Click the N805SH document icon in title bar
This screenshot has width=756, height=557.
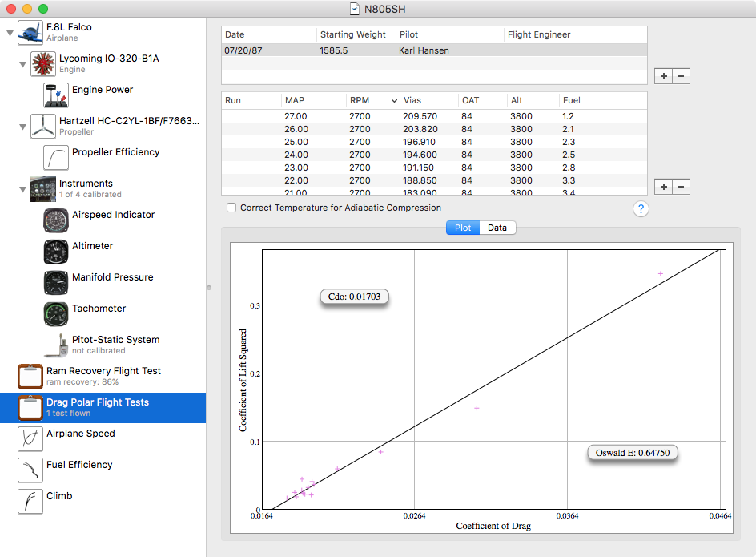pos(355,9)
